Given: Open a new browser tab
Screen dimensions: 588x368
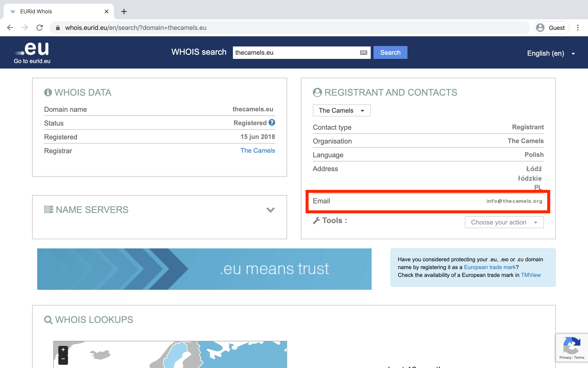Looking at the screenshot, I should click(124, 11).
